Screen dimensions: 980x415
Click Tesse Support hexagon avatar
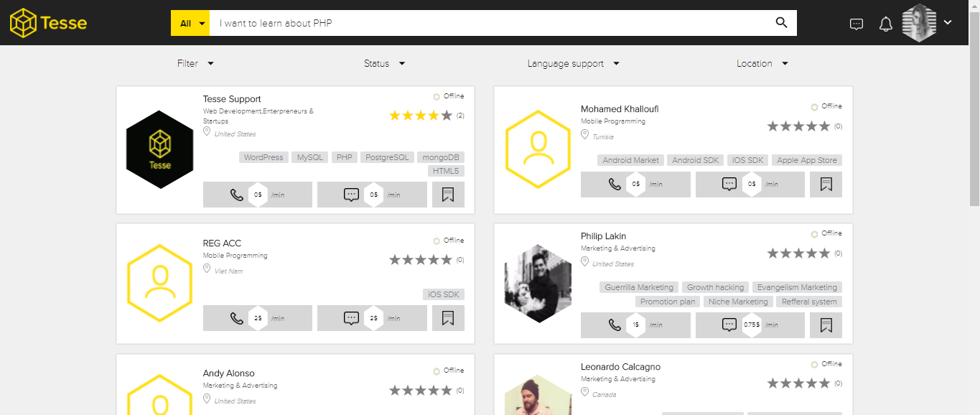160,149
